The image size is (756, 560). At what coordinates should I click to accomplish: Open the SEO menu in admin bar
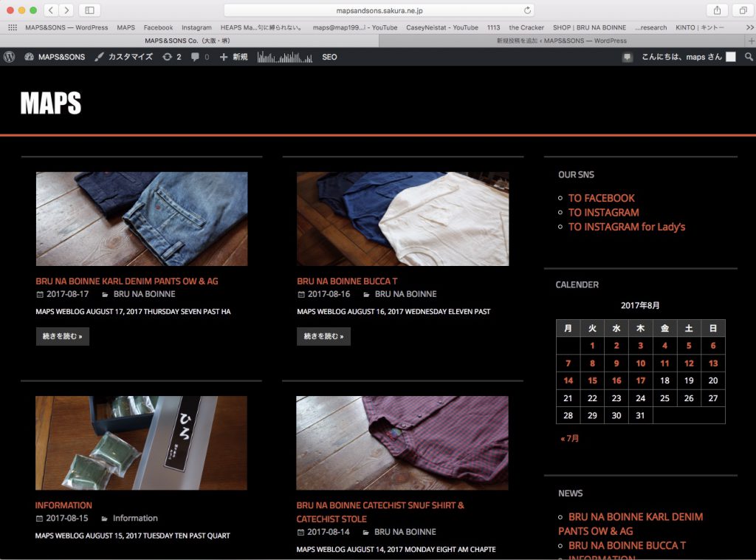(x=329, y=57)
